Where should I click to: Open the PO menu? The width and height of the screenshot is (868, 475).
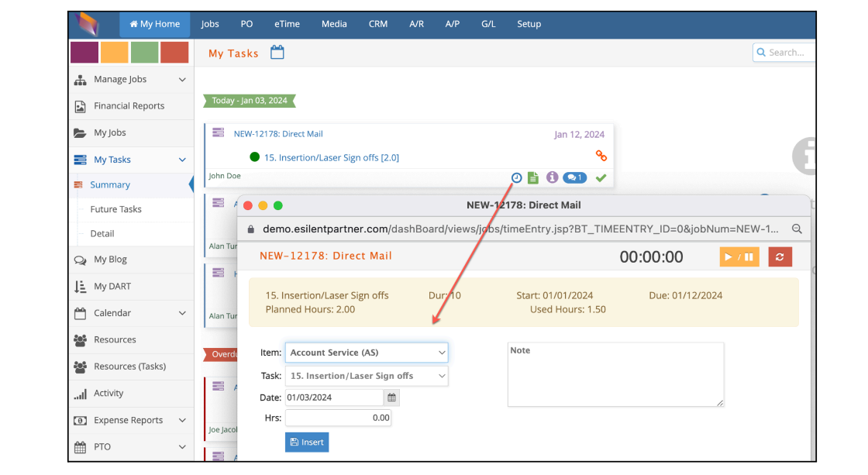tap(247, 24)
